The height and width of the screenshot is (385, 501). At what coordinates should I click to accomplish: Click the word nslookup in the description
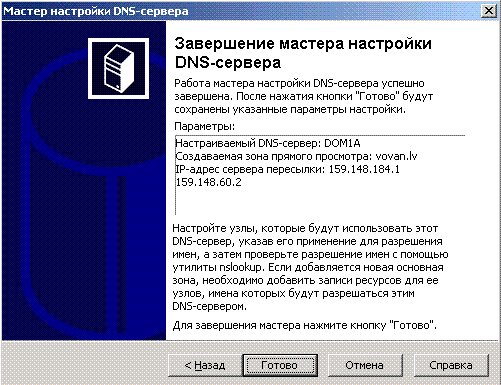click(x=241, y=267)
